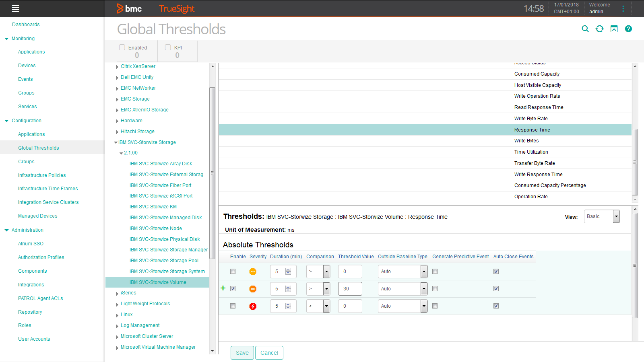The height and width of the screenshot is (362, 644).
Task: Open the View dropdown showing Basic
Action: 616,216
